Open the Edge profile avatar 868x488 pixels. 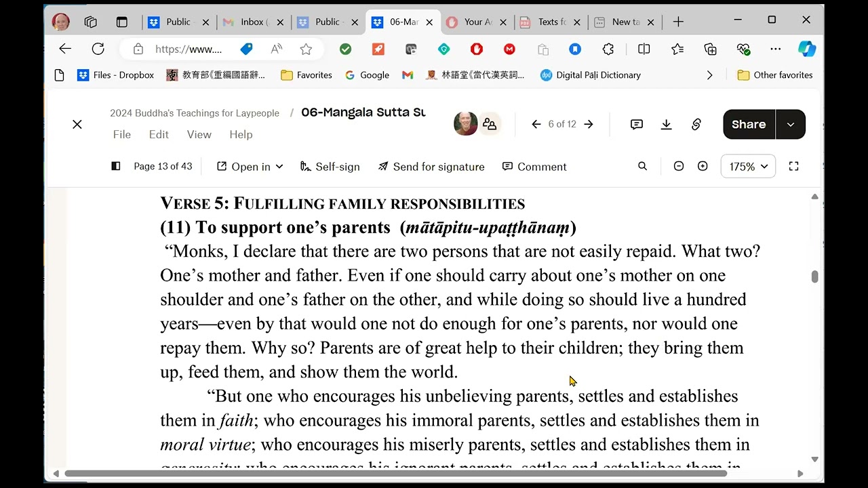[61, 22]
